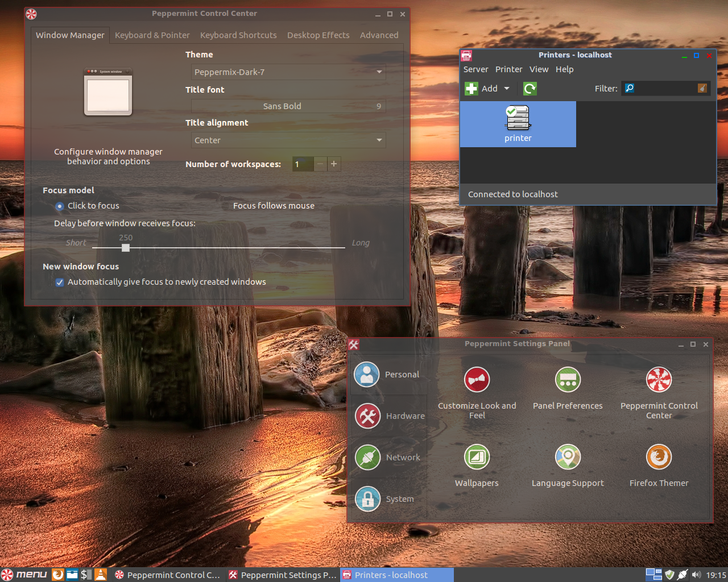
Task: Open the file manager launcher in taskbar
Action: tap(72, 575)
